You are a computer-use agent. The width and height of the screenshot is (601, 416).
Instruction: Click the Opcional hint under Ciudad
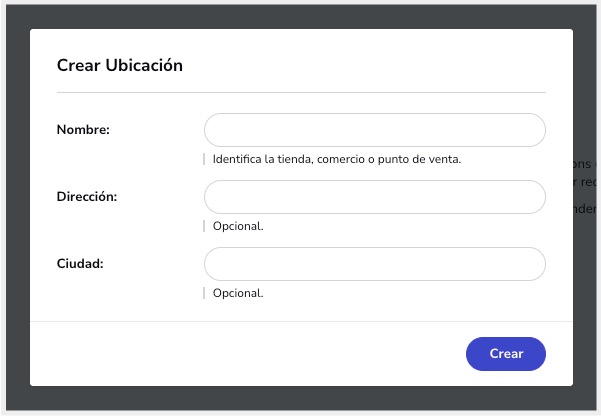pyautogui.click(x=238, y=293)
